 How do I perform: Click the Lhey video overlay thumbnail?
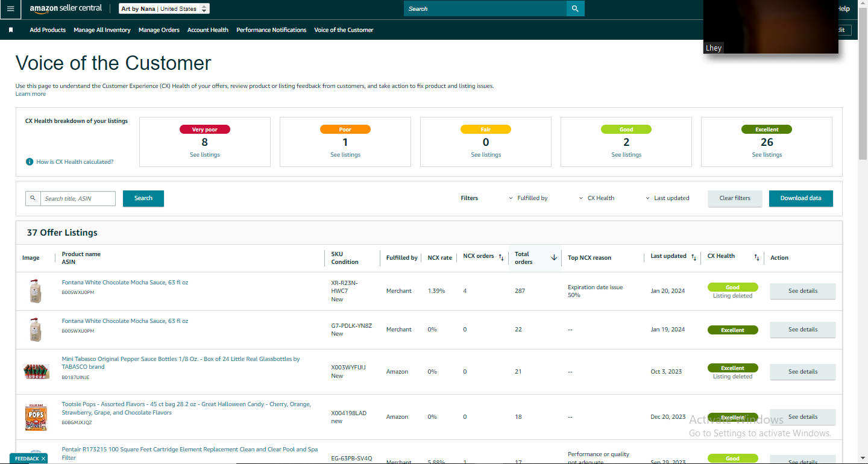coord(771,27)
